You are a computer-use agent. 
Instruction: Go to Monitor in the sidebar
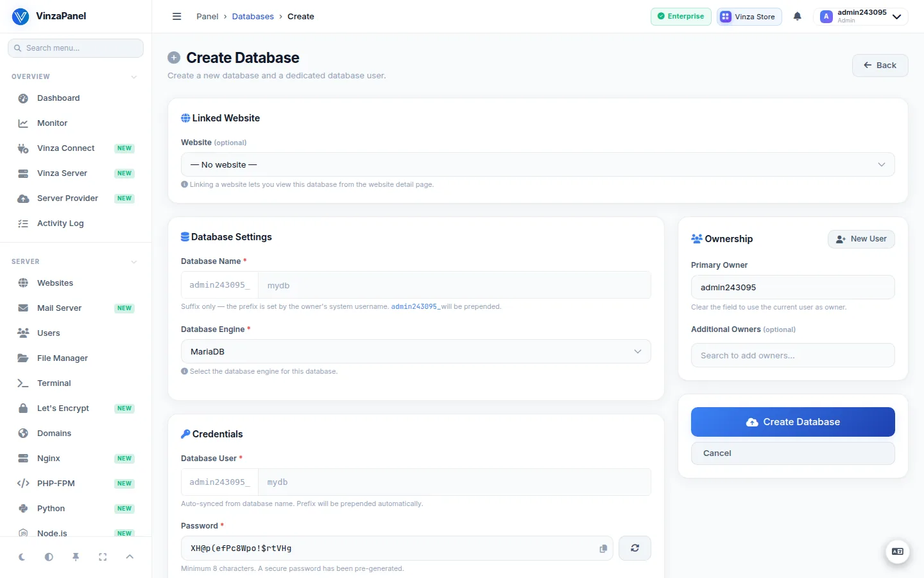point(76,123)
